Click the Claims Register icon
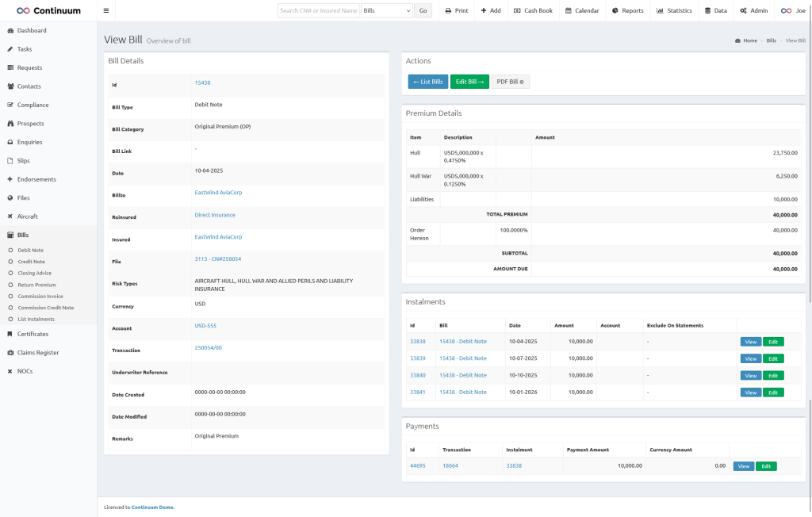Screen dimensions: 812x517 (x=10, y=353)
